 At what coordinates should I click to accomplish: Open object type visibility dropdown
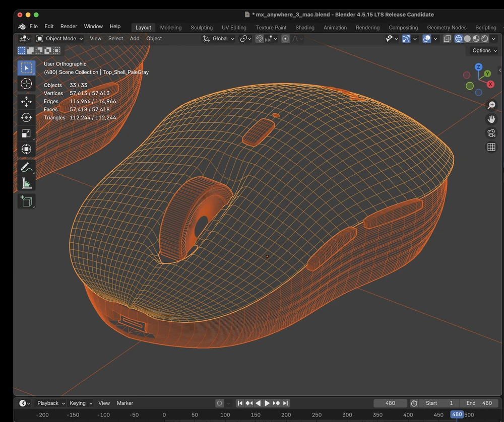tap(392, 39)
